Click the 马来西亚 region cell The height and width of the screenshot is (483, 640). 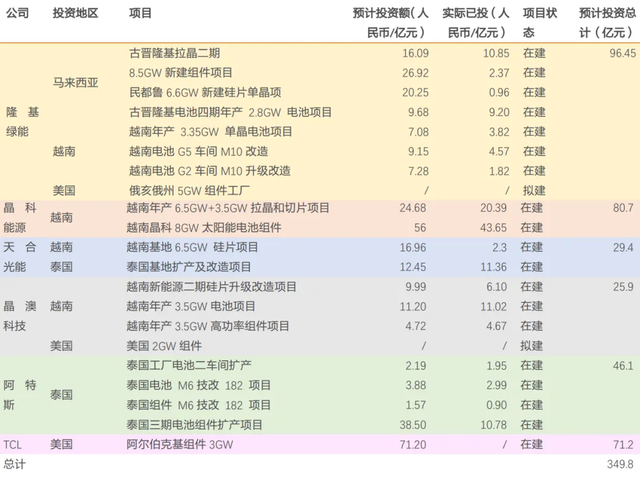point(76,82)
